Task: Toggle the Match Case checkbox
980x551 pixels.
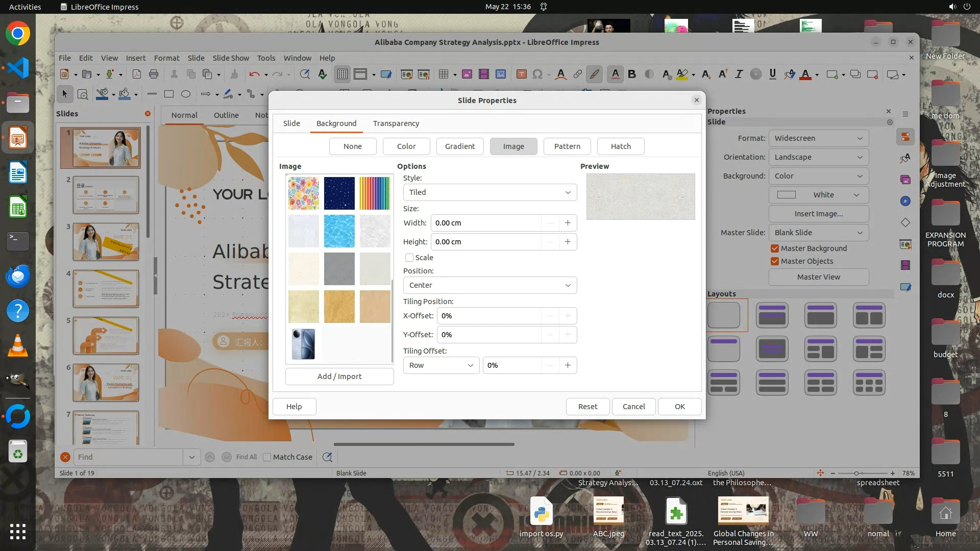Action: [x=267, y=457]
